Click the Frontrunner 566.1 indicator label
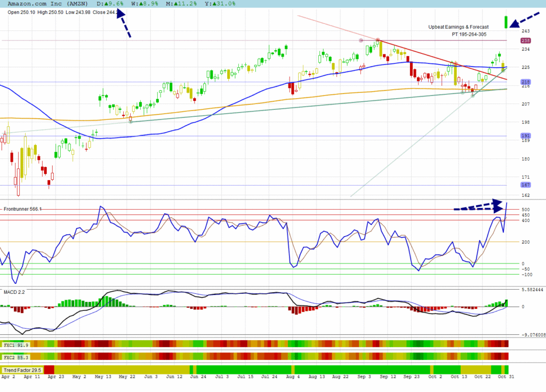The width and height of the screenshot is (546, 392). click(x=22, y=209)
